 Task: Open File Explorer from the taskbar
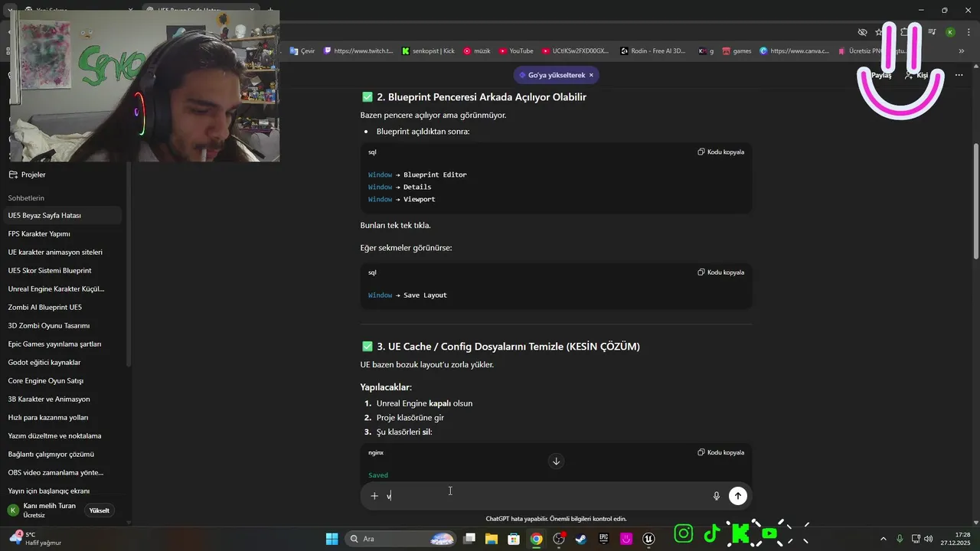tap(492, 539)
